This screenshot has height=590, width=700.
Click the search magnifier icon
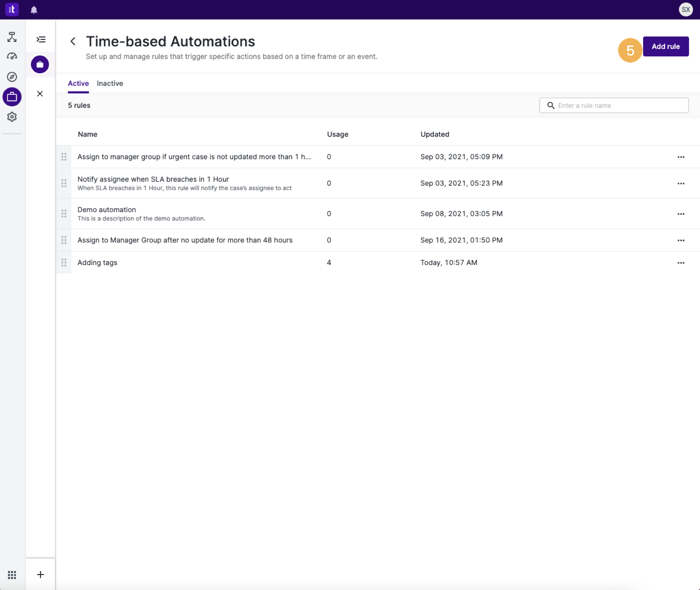click(551, 105)
